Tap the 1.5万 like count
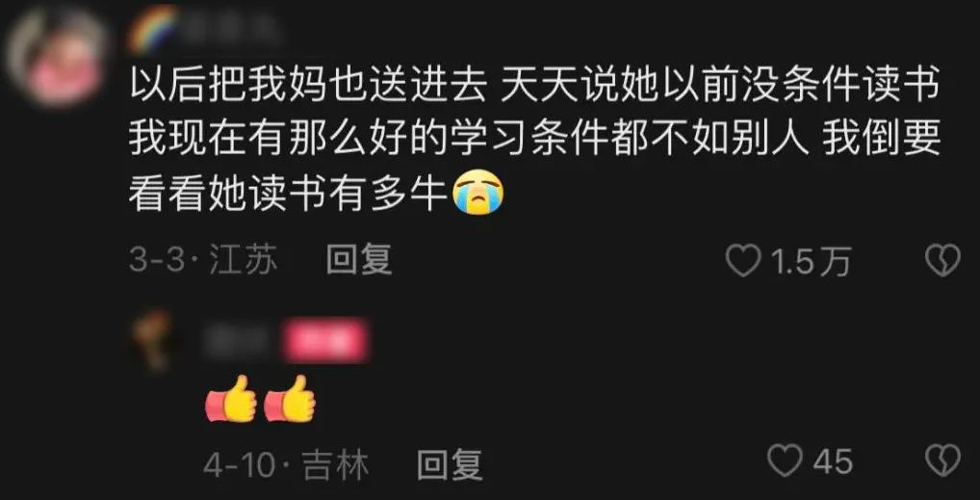 811,260
